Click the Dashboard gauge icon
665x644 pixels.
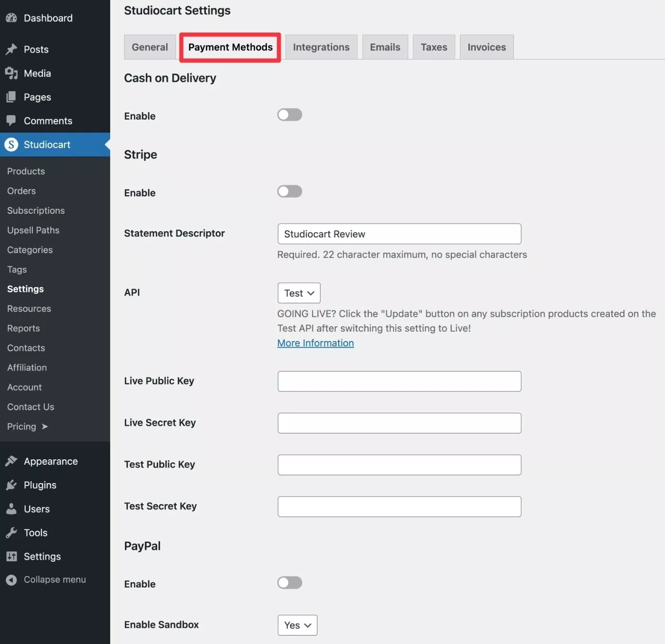[11, 18]
